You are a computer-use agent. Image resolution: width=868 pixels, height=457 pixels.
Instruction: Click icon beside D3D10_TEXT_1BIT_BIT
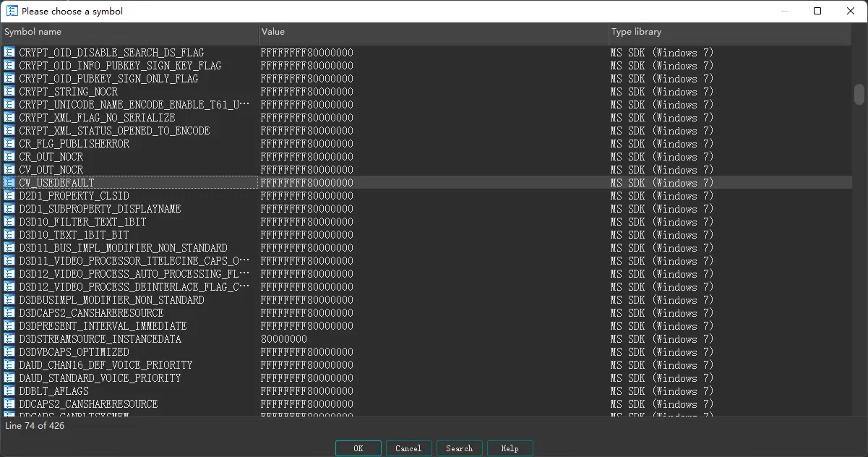9,235
